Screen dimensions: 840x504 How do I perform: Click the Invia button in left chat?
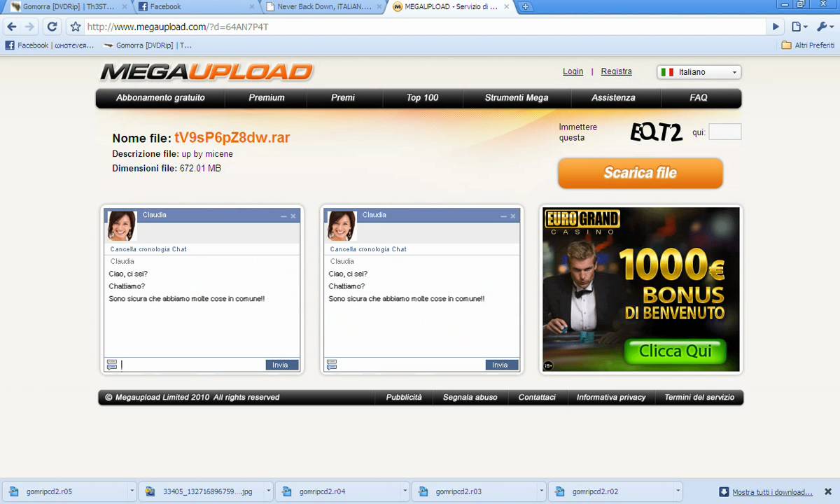(282, 365)
